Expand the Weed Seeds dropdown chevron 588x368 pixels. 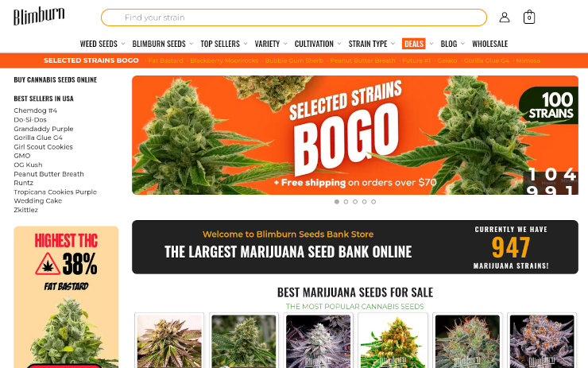tap(123, 44)
